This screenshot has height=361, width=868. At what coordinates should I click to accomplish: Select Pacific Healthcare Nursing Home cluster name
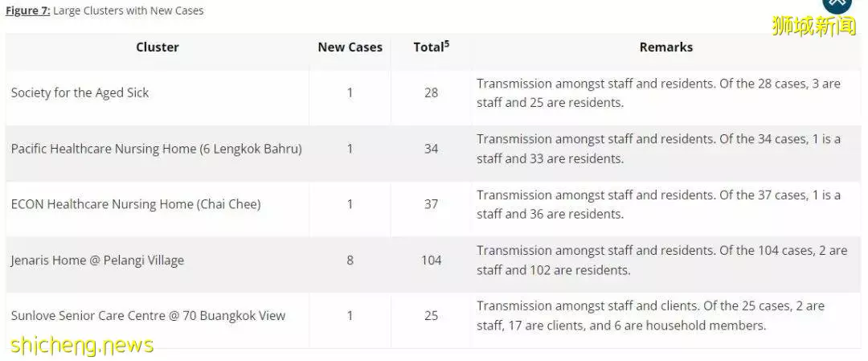coord(157,149)
